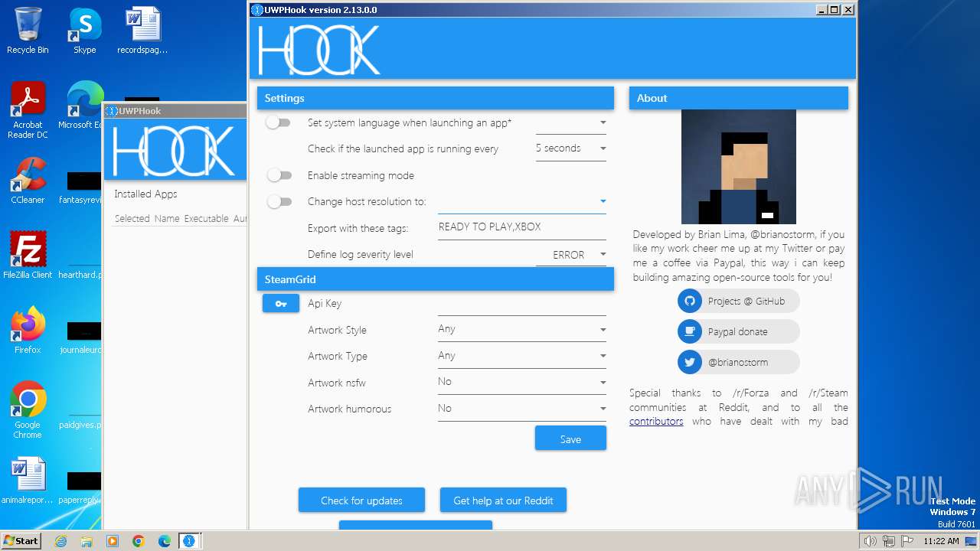Open Chrome from the taskbar
The height and width of the screenshot is (551, 980).
(x=139, y=541)
